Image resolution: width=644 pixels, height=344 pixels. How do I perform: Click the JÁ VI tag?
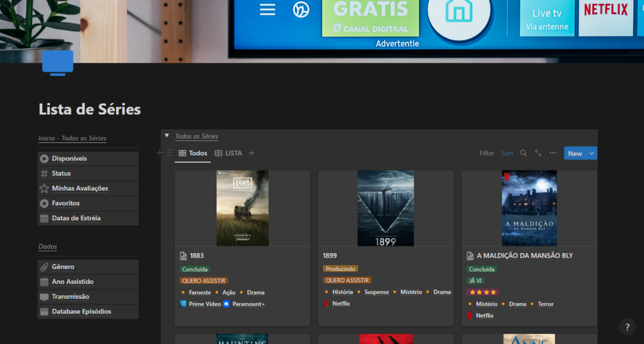(475, 281)
